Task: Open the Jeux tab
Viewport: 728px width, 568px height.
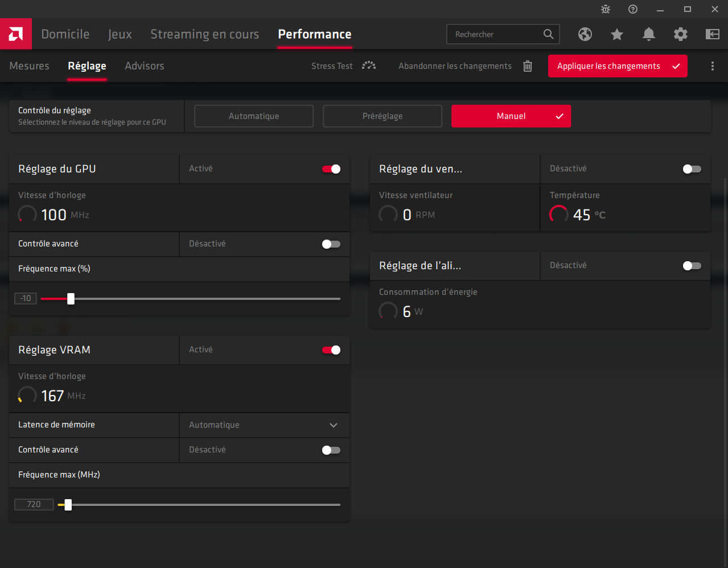Action: [120, 34]
